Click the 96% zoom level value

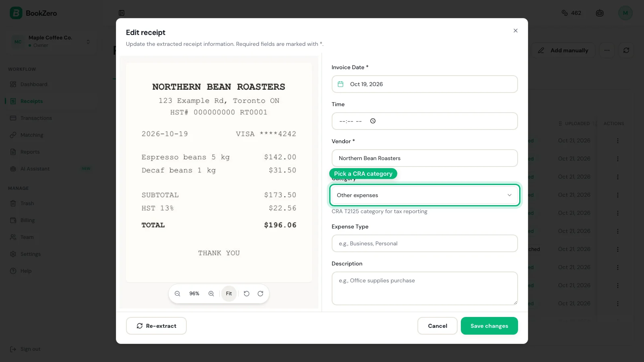tap(194, 294)
